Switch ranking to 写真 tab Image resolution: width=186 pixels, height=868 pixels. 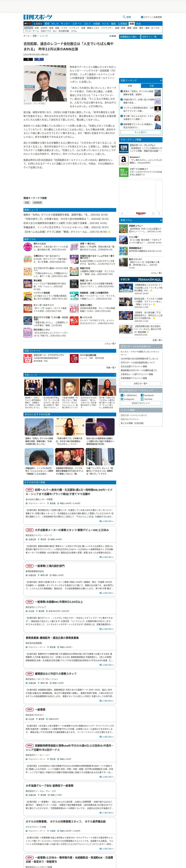tap(152, 86)
